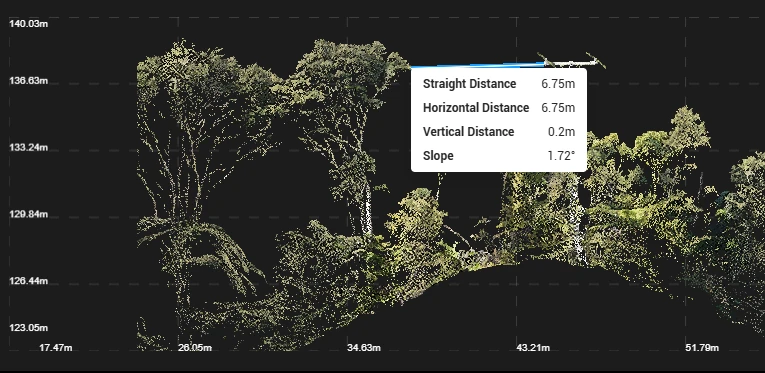
Task: Click the 140.03m elevation axis label
Action: [x=29, y=23]
